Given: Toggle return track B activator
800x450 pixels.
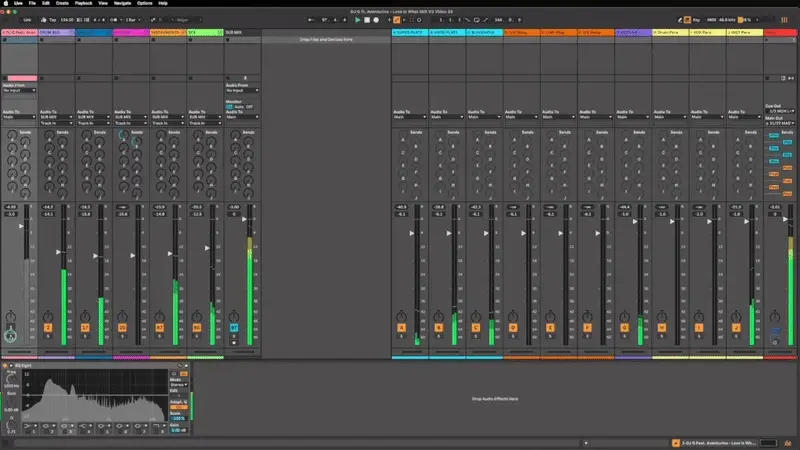Looking at the screenshot, I should click(x=439, y=328).
